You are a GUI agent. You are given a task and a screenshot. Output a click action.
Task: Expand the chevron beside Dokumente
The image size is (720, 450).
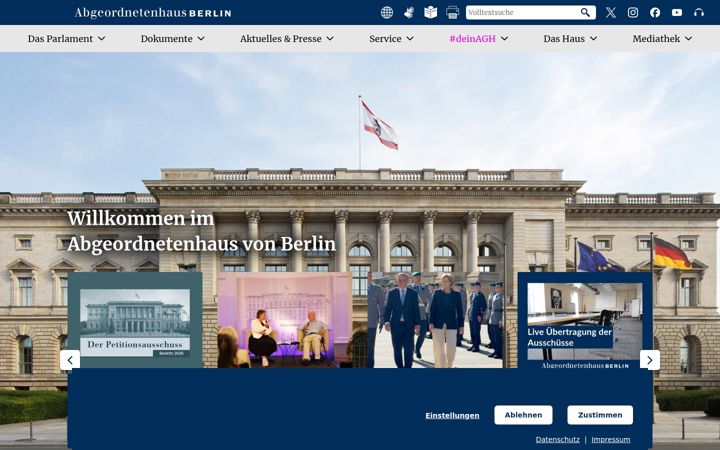(201, 39)
